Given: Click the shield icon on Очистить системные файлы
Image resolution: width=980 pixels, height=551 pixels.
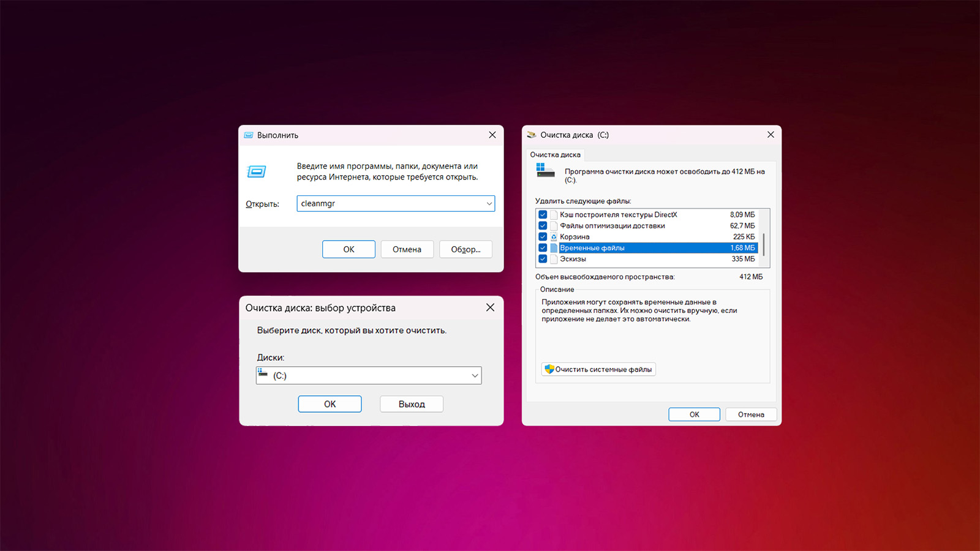Looking at the screenshot, I should click(x=549, y=369).
